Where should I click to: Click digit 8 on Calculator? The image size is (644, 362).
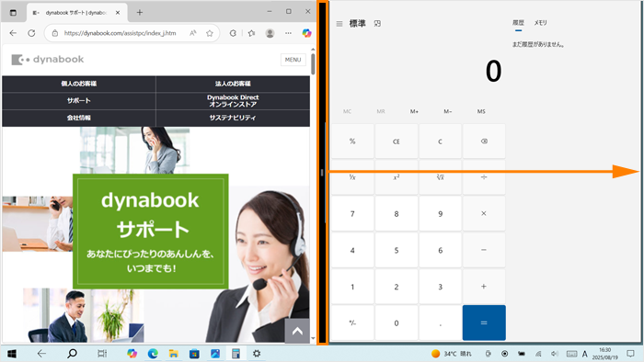(x=396, y=213)
